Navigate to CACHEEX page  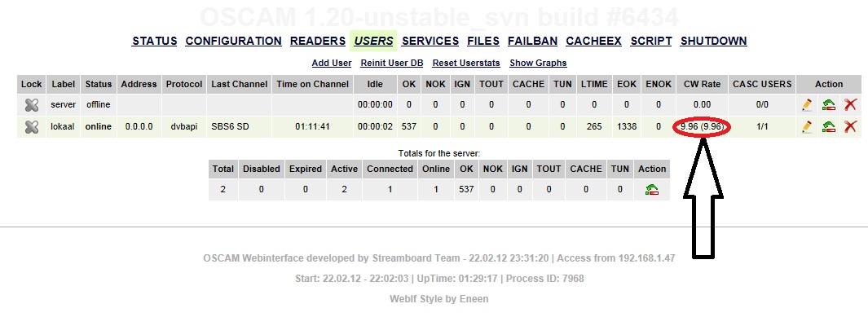(x=593, y=41)
